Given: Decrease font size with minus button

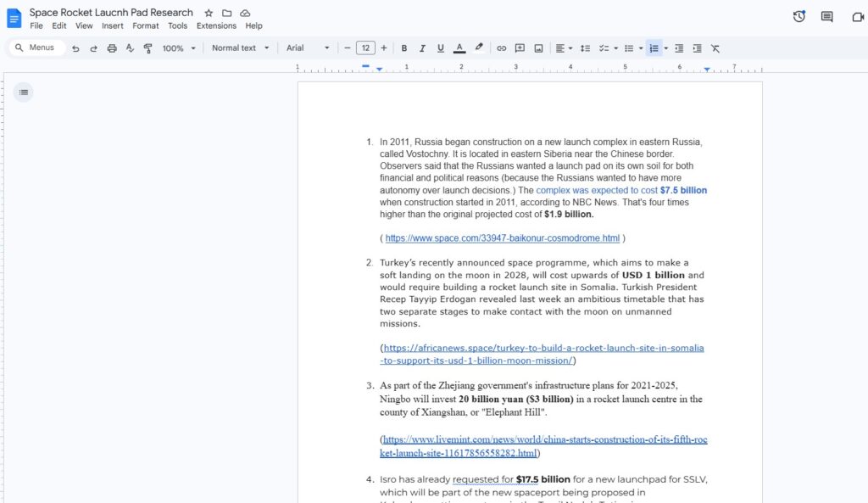Looking at the screenshot, I should coord(347,48).
